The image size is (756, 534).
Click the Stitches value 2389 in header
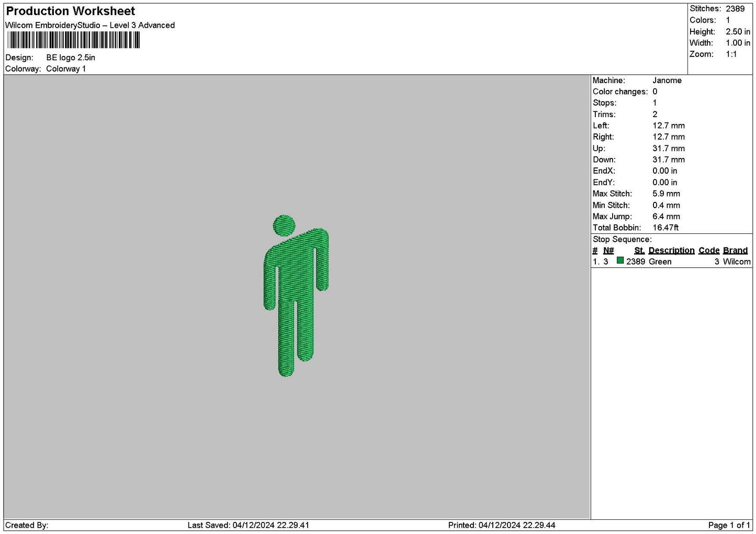pos(735,9)
